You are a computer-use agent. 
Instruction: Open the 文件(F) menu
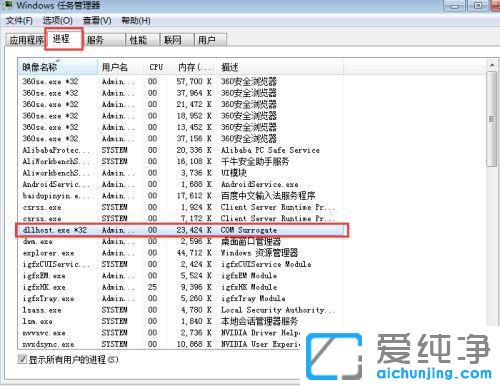19,21
